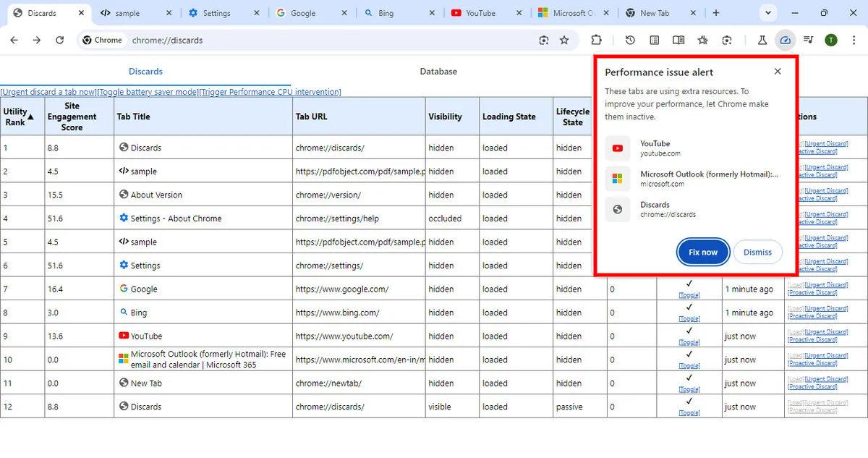Open the Chrome three-dot menu

click(854, 40)
